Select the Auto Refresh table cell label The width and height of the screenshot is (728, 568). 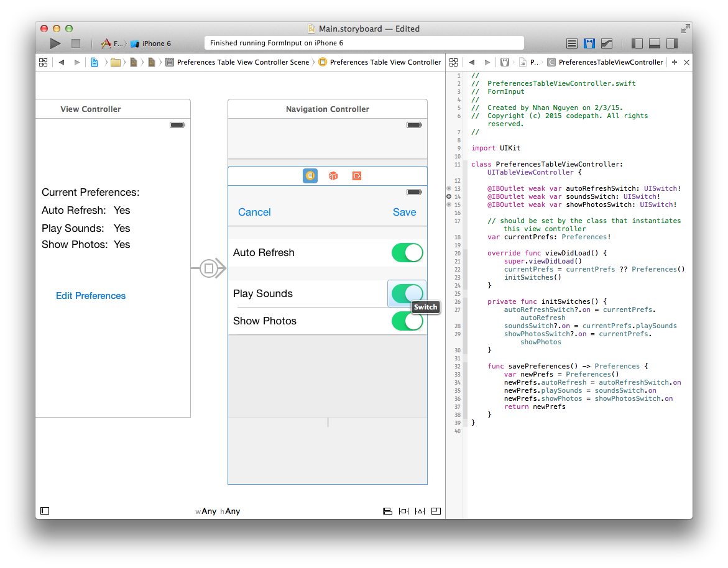click(264, 252)
